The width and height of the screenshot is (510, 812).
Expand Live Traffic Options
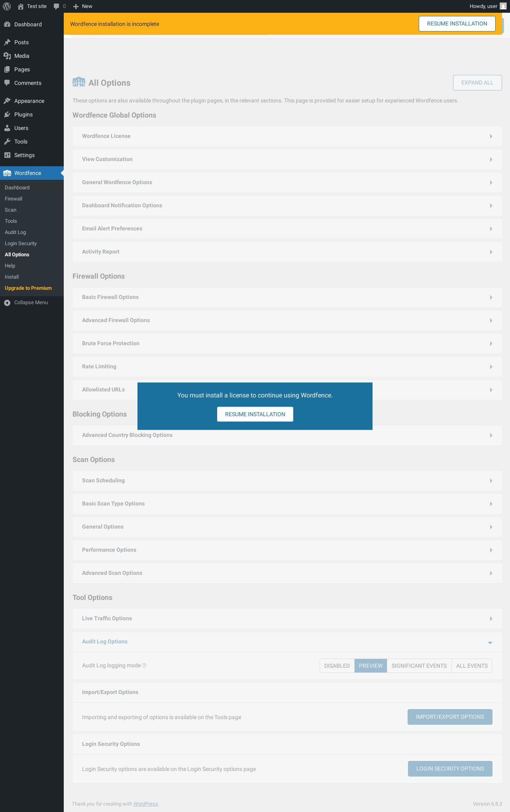tap(287, 619)
